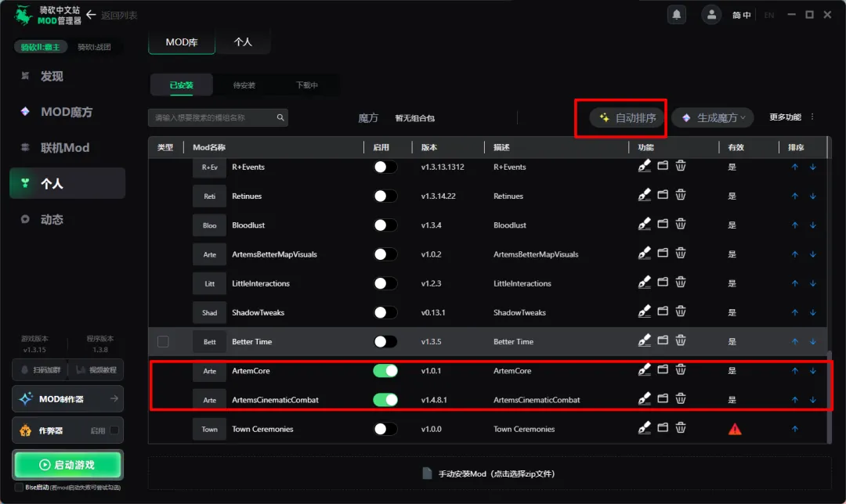The height and width of the screenshot is (504, 846).
Task: Move ArtemsCinematicCombat down in load order
Action: click(812, 400)
